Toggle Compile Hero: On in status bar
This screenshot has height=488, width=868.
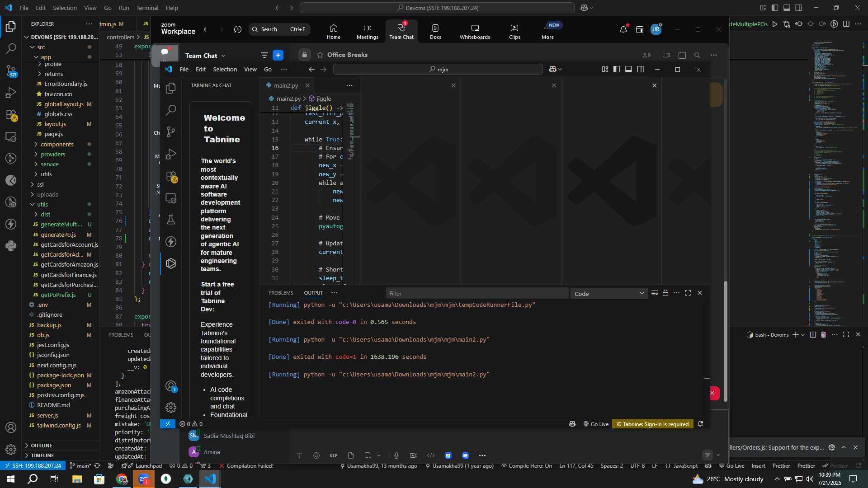(526, 466)
